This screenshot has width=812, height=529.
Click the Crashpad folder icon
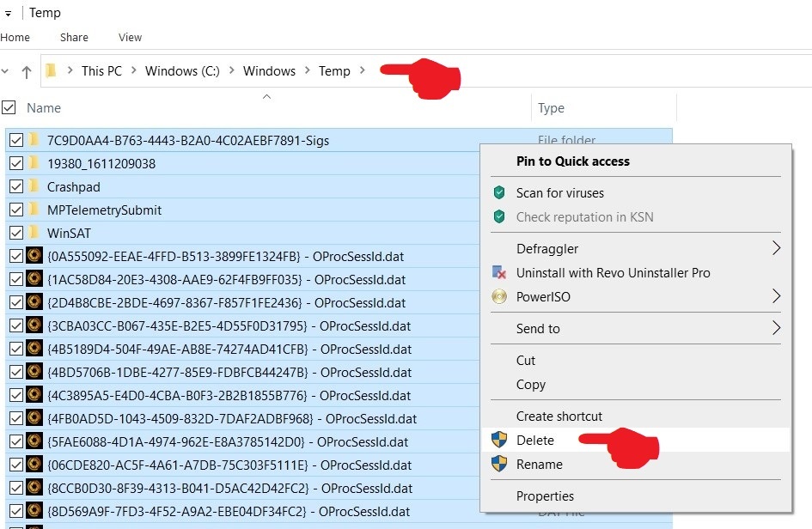pyautogui.click(x=34, y=186)
